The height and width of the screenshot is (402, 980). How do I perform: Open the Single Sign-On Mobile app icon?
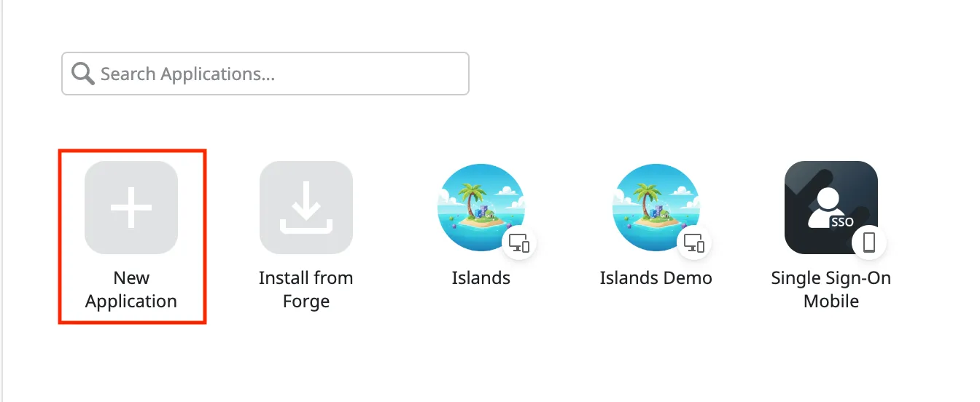pyautogui.click(x=831, y=208)
